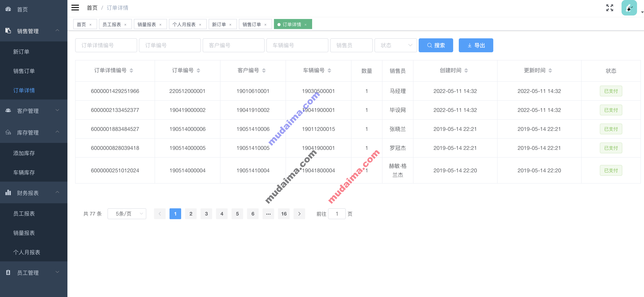The width and height of the screenshot is (644, 297).
Task: Open 车辆库存 in the sidebar
Action: (x=34, y=172)
